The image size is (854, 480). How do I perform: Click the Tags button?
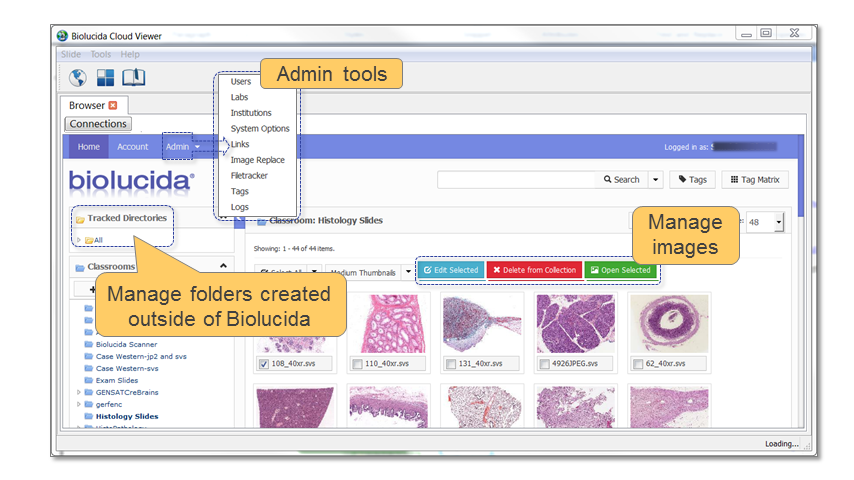tap(692, 180)
